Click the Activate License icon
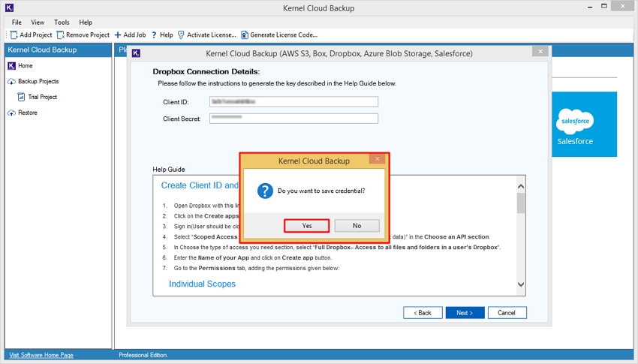 pos(181,35)
